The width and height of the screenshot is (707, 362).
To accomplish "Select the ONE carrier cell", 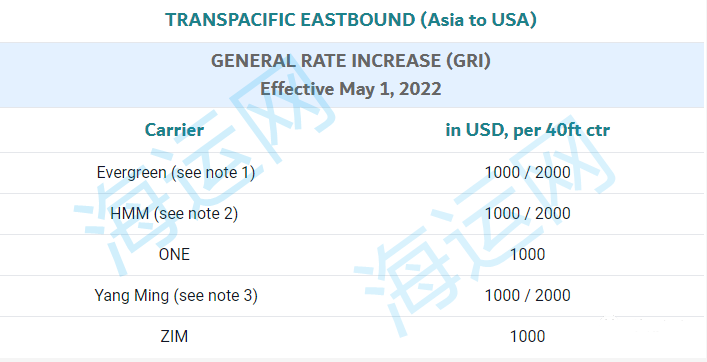I will click(174, 254).
